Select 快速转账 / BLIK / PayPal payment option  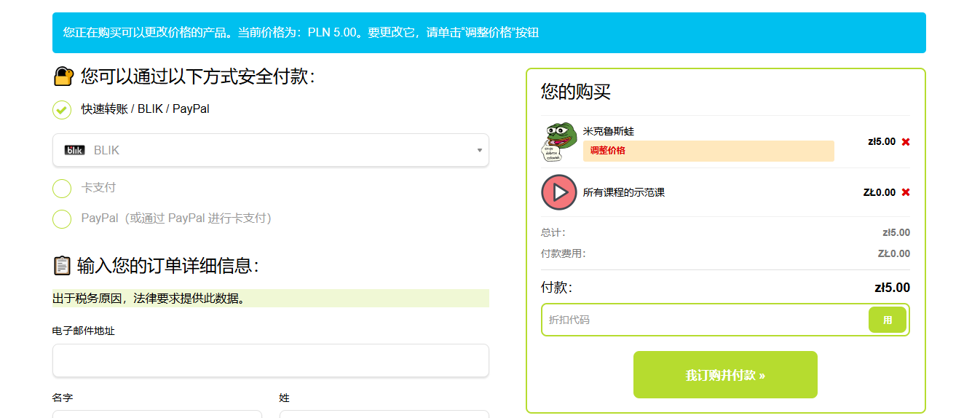point(62,109)
